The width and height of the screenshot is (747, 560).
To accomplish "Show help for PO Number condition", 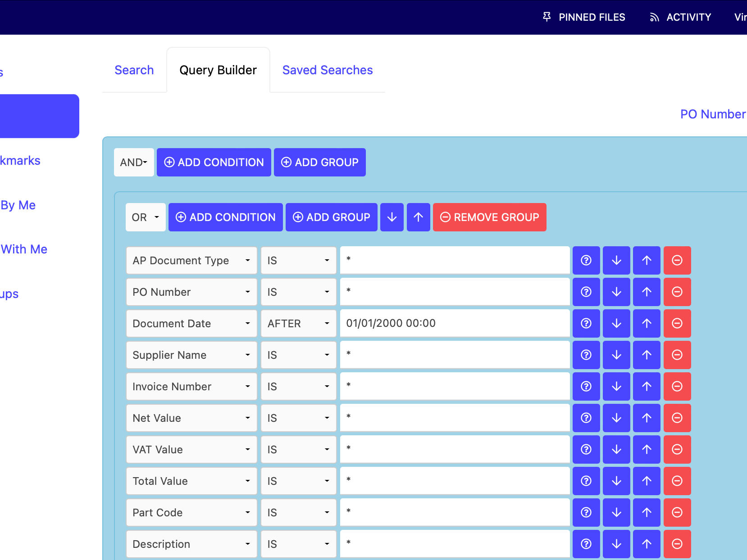I will click(x=586, y=292).
